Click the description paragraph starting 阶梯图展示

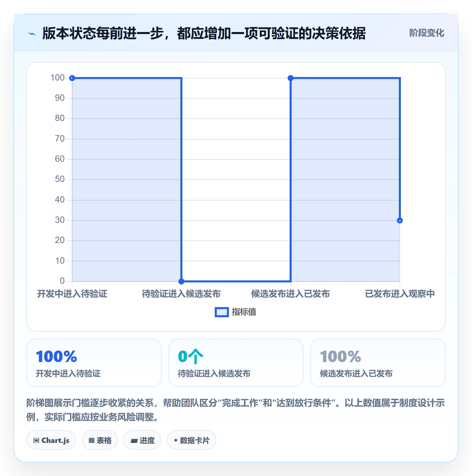(x=236, y=410)
